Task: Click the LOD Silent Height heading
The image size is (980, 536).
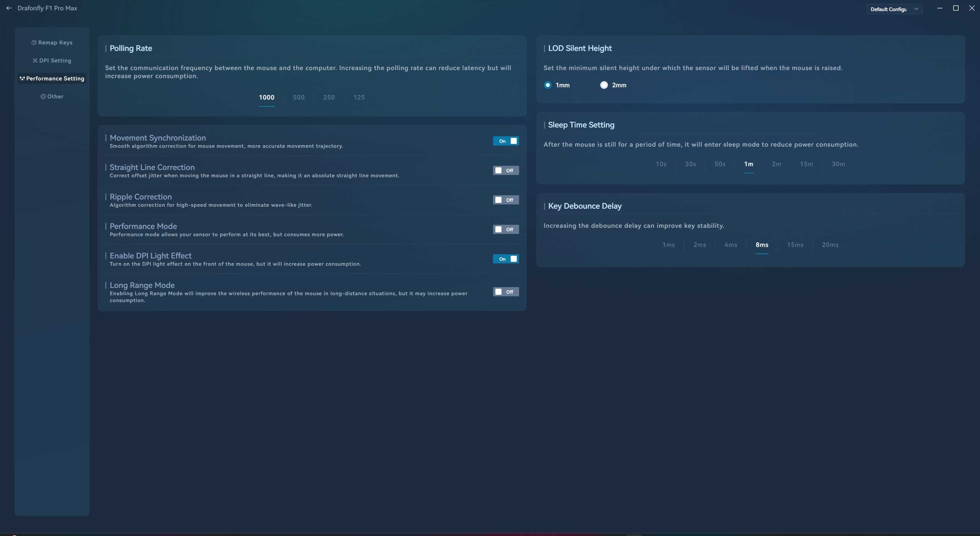Action: tap(580, 48)
